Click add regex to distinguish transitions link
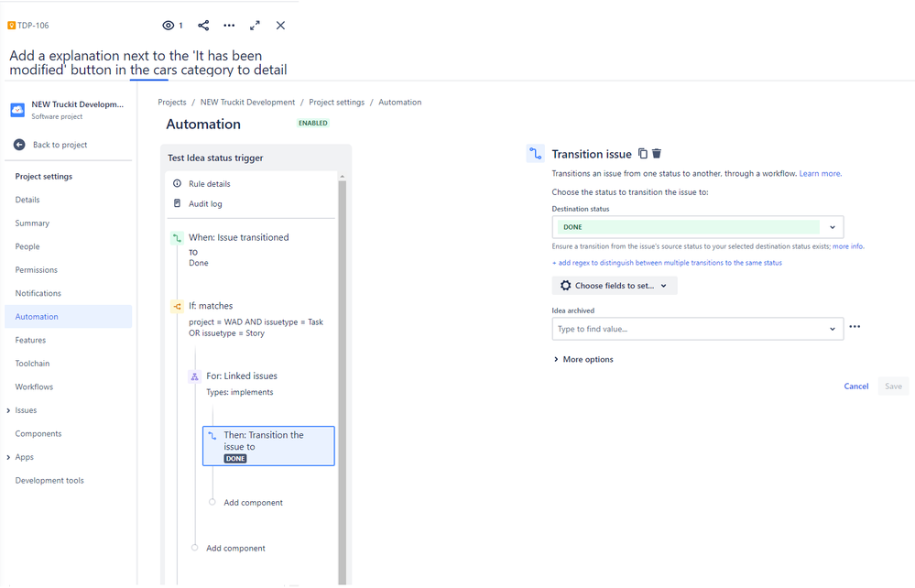This screenshot has height=588, width=915. (x=667, y=263)
